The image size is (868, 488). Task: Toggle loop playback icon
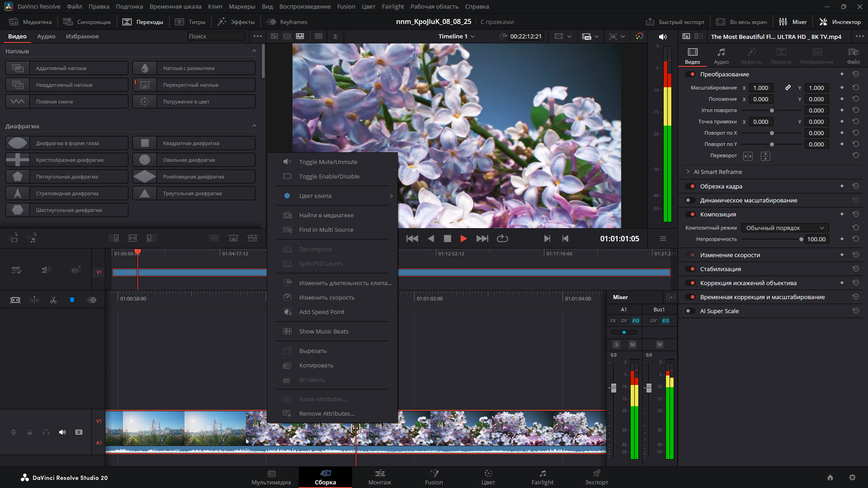pyautogui.click(x=502, y=239)
